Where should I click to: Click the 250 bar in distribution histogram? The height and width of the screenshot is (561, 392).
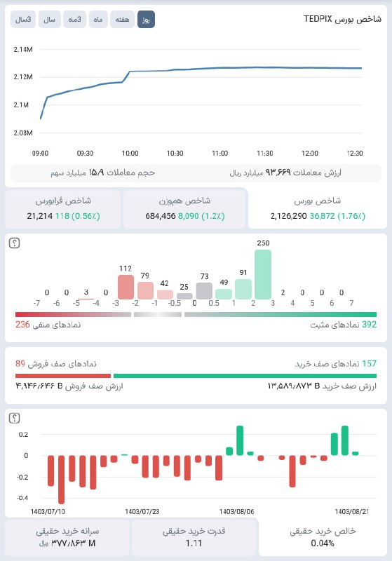pos(263,274)
